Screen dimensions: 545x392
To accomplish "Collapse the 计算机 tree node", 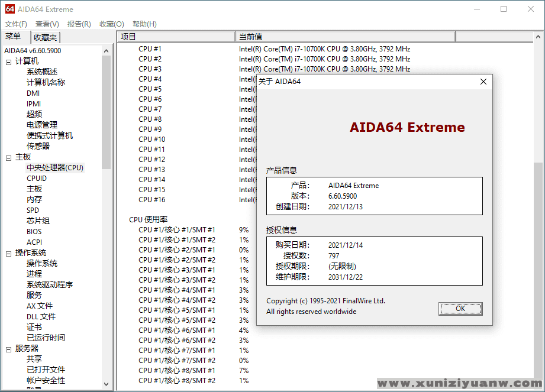I will (9, 61).
